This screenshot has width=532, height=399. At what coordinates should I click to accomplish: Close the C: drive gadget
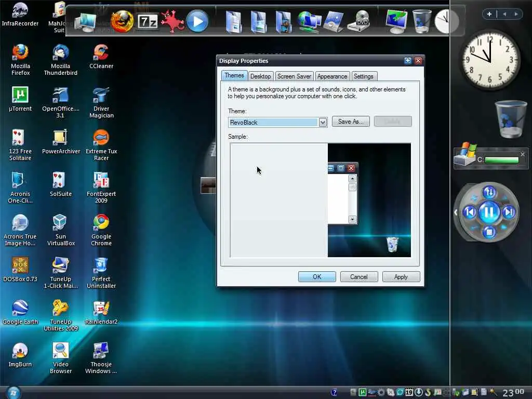click(x=523, y=154)
